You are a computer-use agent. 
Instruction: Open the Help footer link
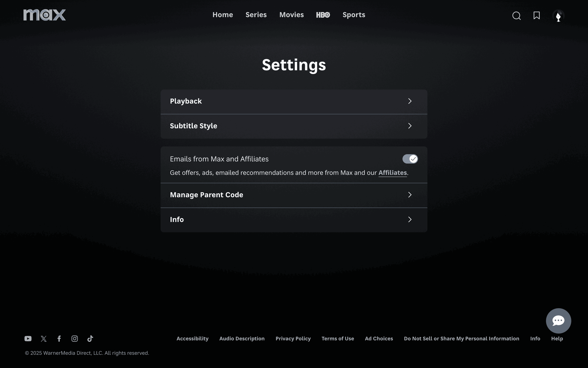coord(557,339)
